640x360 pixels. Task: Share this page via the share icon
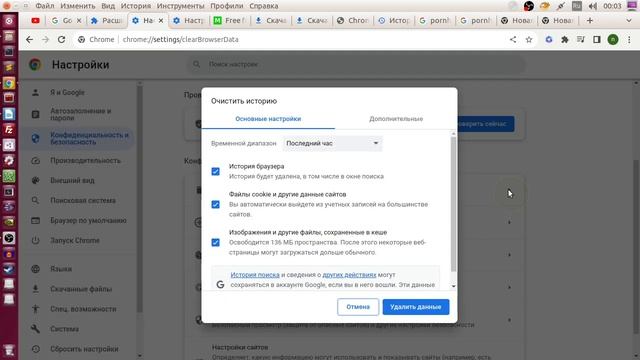tap(513, 40)
